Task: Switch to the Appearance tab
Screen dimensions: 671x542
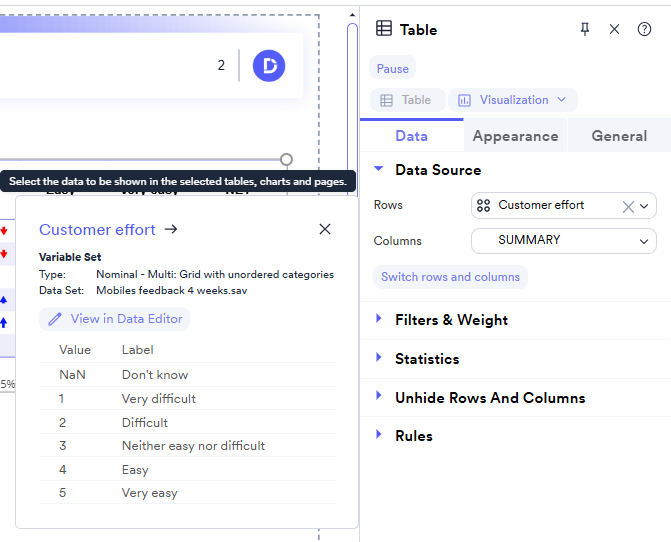Action: 515,136
